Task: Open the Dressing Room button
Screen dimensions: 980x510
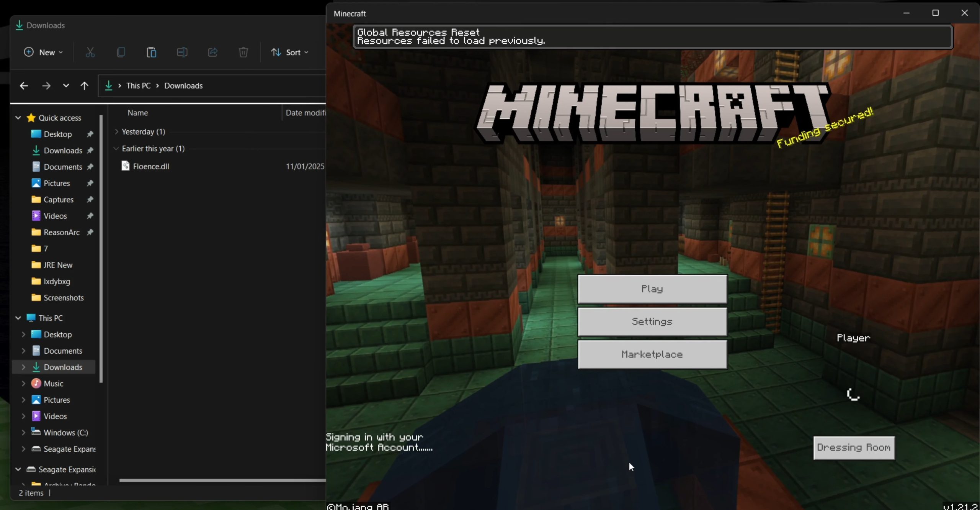Action: point(854,448)
